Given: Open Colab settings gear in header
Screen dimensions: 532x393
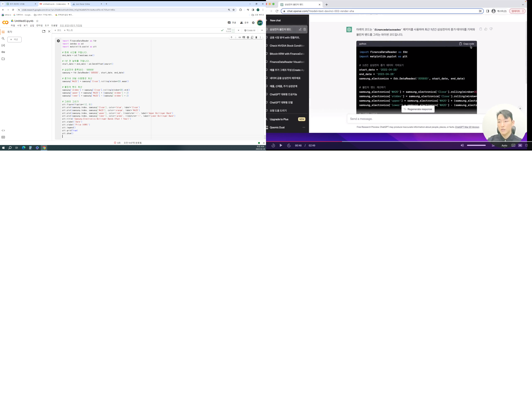Looking at the screenshot, I should [253, 23].
